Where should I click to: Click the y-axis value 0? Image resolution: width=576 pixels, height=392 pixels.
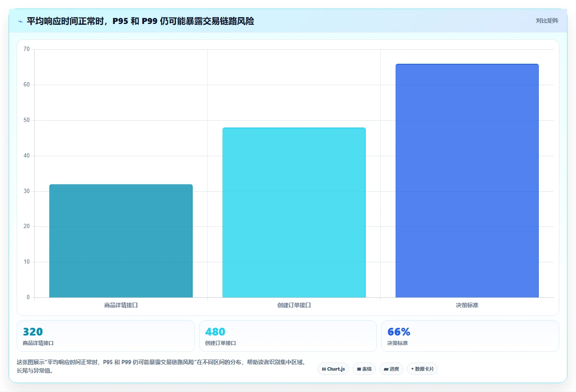tap(28, 297)
